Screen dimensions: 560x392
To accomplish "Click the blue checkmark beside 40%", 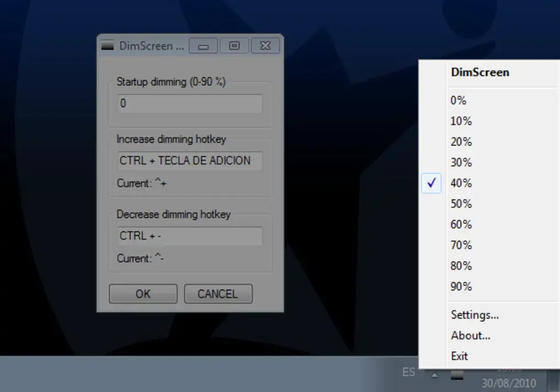I will (x=432, y=183).
